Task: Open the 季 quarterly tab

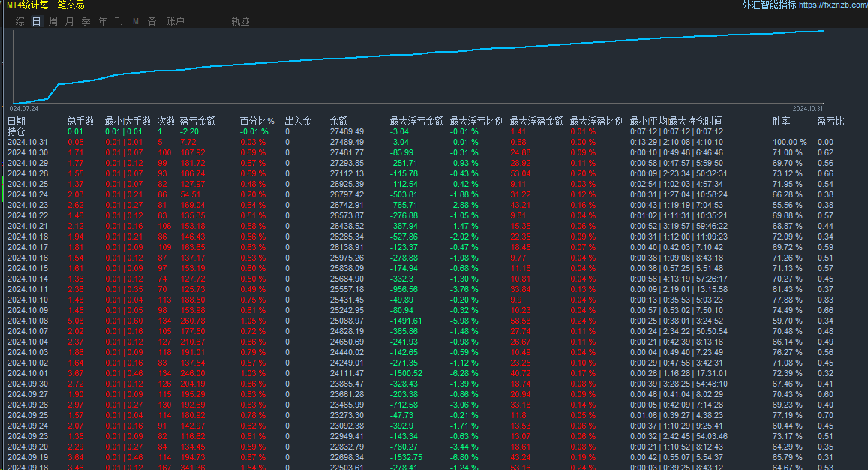Action: [86, 21]
